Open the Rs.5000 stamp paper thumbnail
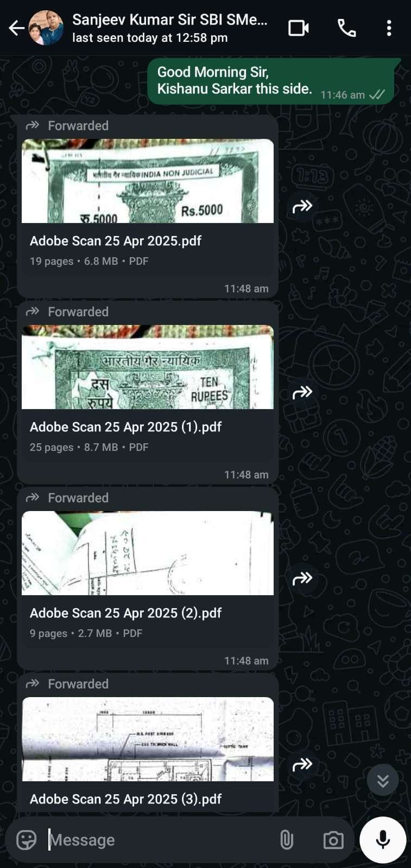411x868 pixels. coord(148,181)
